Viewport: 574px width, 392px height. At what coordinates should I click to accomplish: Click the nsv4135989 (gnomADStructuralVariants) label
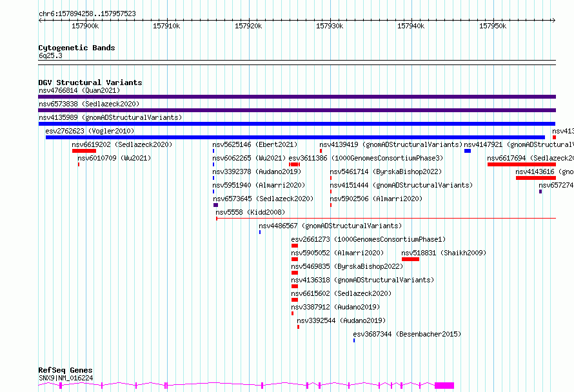[110, 117]
